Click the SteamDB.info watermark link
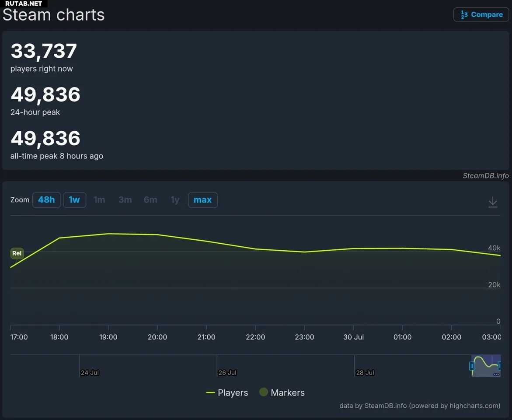This screenshot has height=420, width=512. click(x=486, y=176)
